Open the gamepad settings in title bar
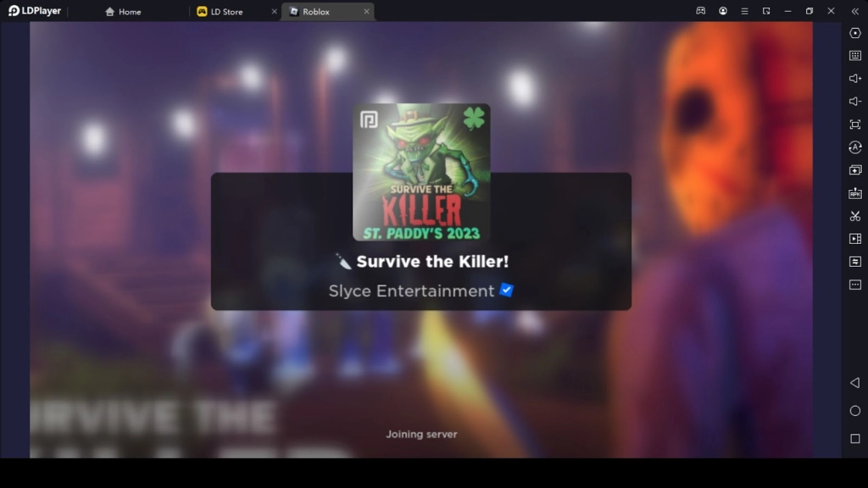This screenshot has width=868, height=488. [701, 11]
